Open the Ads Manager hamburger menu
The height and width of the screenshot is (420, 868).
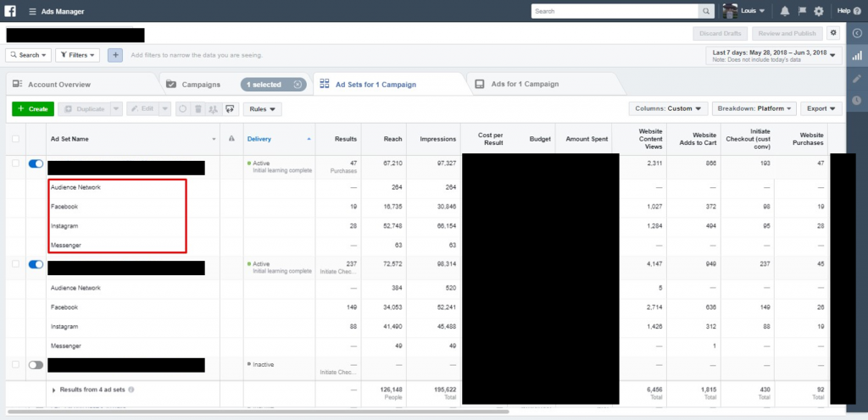[x=33, y=11]
